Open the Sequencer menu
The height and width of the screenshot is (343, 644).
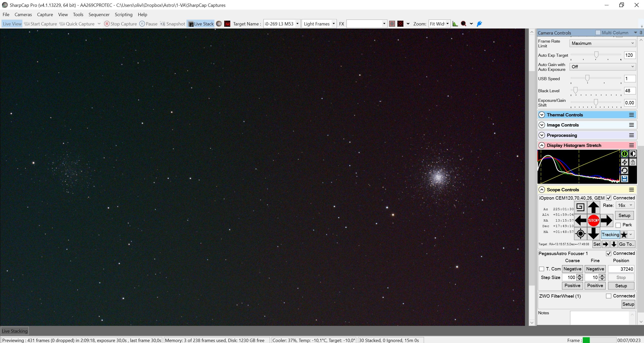click(x=99, y=15)
